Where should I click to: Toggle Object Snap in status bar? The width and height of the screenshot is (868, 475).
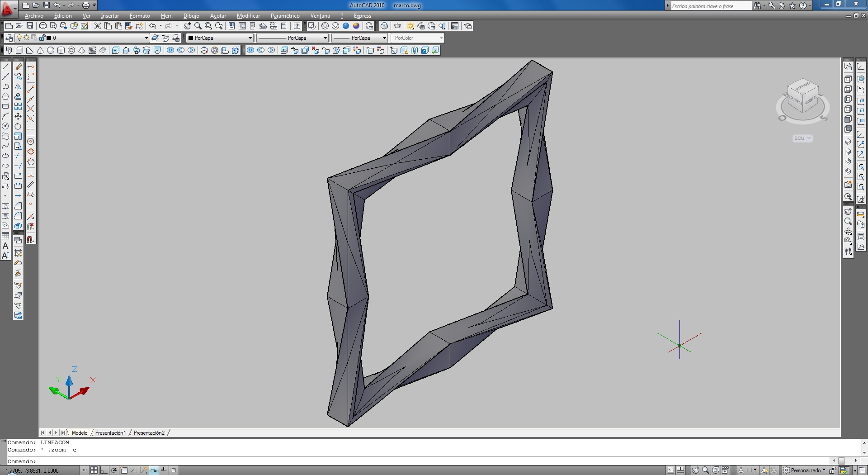pyautogui.click(x=124, y=470)
